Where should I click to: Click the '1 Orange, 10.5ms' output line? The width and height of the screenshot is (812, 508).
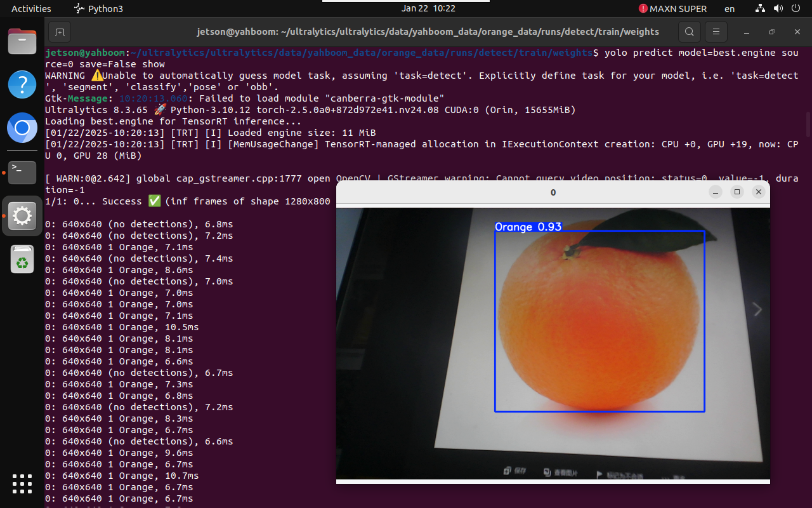(122, 327)
